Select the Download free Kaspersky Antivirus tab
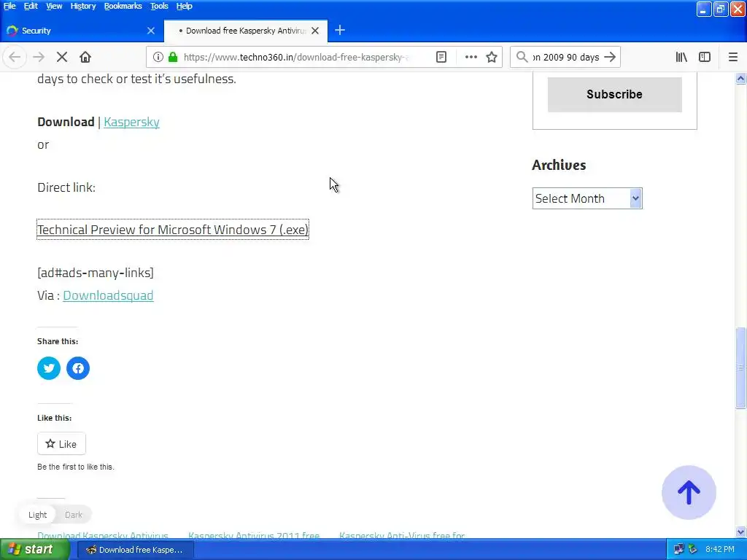This screenshot has width=747, height=560. pos(245,31)
